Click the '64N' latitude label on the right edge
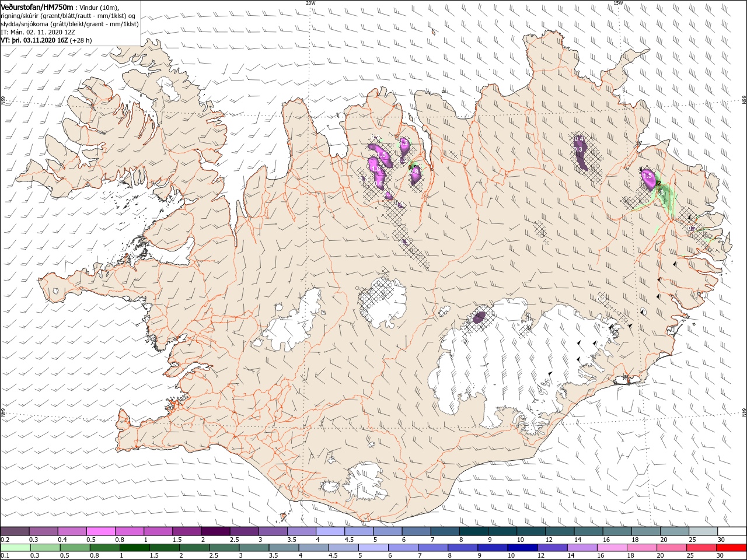This screenshot has height=560, width=747. 744,412
